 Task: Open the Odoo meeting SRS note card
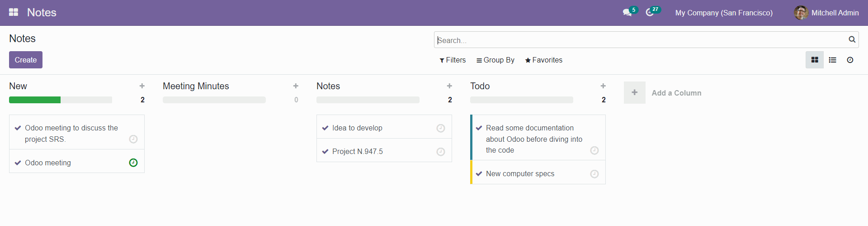click(77, 132)
